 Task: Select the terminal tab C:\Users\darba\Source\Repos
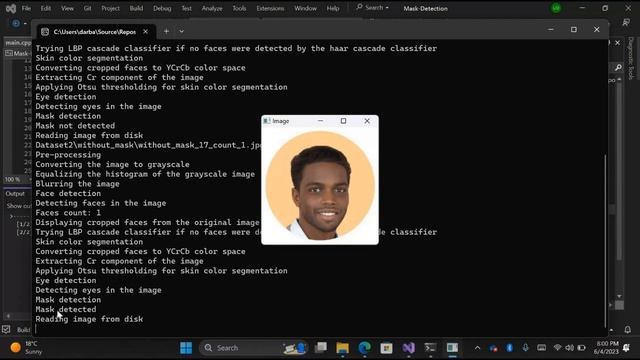[95, 31]
